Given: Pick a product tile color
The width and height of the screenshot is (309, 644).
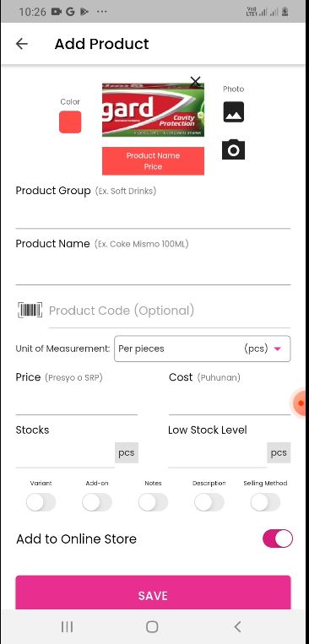Looking at the screenshot, I should pyautogui.click(x=70, y=122).
